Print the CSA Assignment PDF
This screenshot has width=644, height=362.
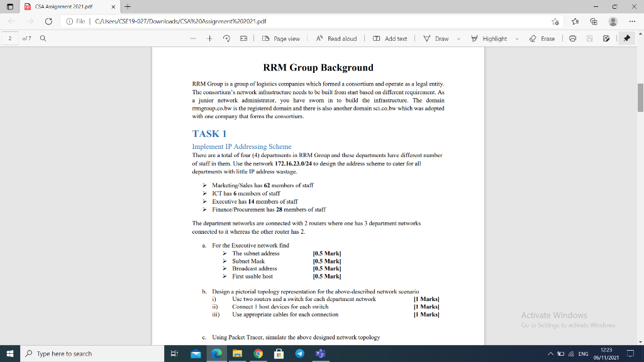coord(572,38)
